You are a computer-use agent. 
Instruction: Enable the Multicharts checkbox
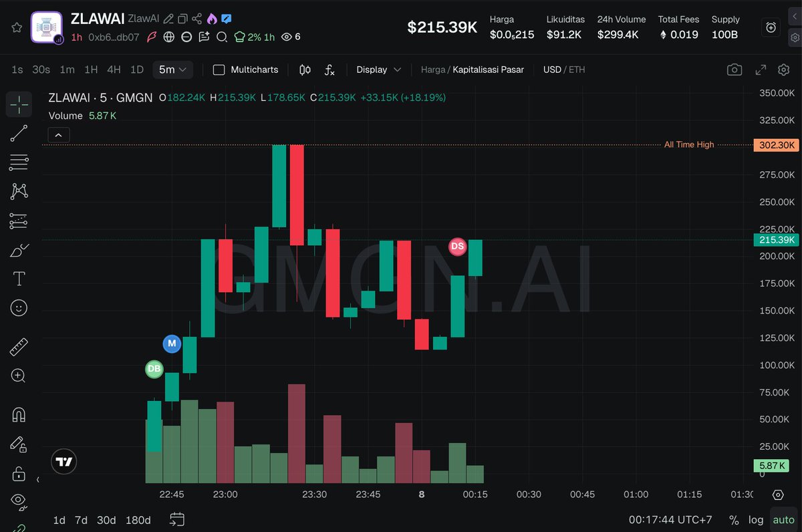click(219, 70)
